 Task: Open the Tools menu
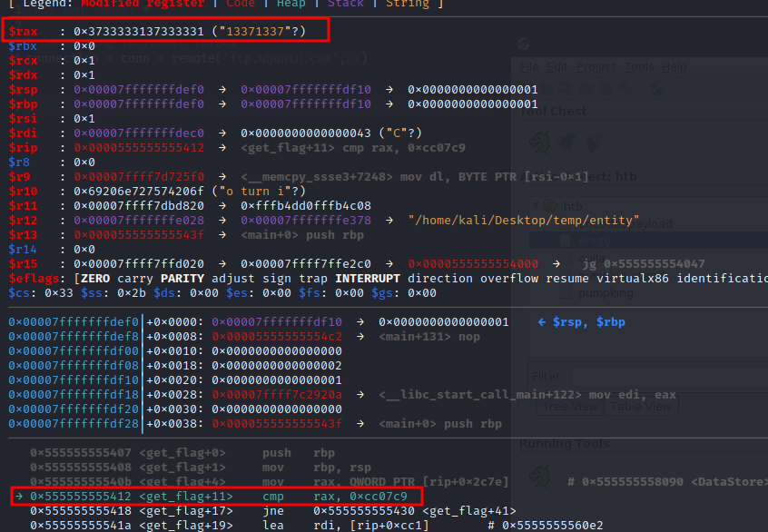click(x=638, y=67)
